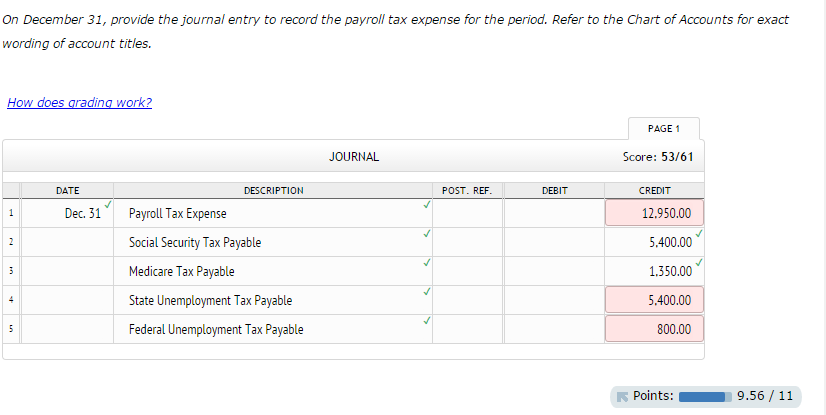Select journal row number 1
The image size is (826, 415).
point(11,213)
